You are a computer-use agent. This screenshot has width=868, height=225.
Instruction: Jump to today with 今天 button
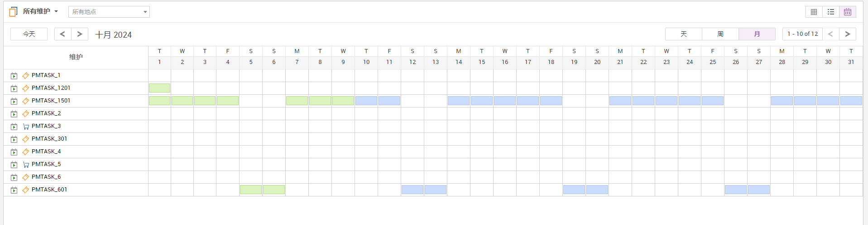[x=29, y=34]
